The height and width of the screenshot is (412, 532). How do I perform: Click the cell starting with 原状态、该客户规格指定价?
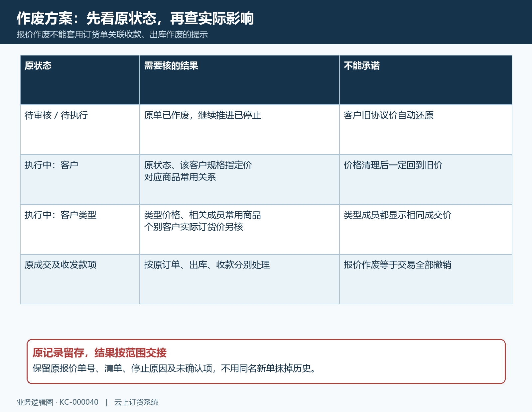(239, 180)
